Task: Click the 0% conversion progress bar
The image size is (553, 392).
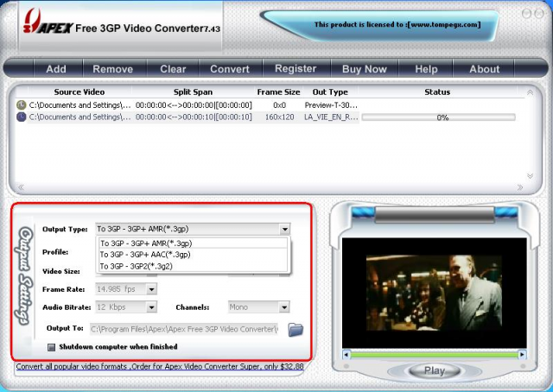Action: click(438, 117)
